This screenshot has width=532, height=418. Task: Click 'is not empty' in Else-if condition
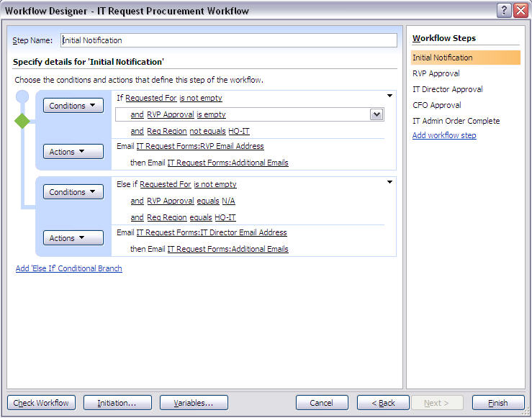click(x=215, y=184)
